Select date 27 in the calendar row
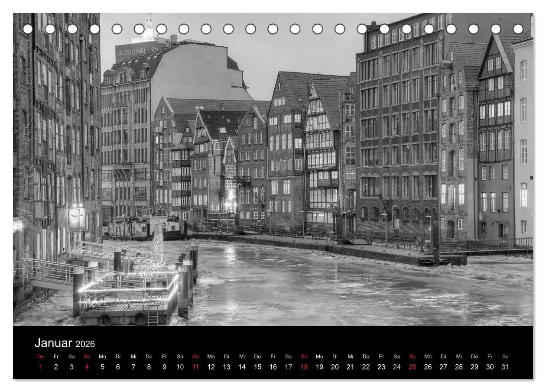The height and width of the screenshot is (392, 546). 443,367
